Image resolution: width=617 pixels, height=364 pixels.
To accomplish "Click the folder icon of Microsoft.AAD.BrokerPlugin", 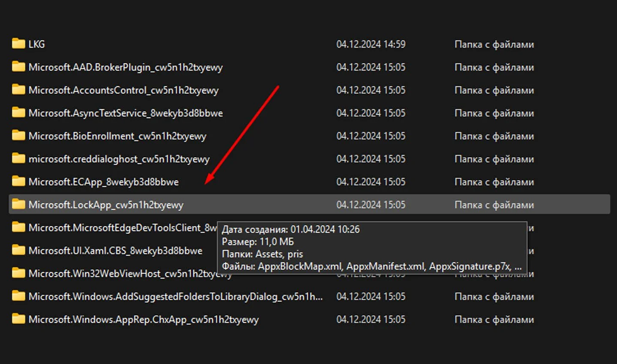I will pyautogui.click(x=18, y=67).
